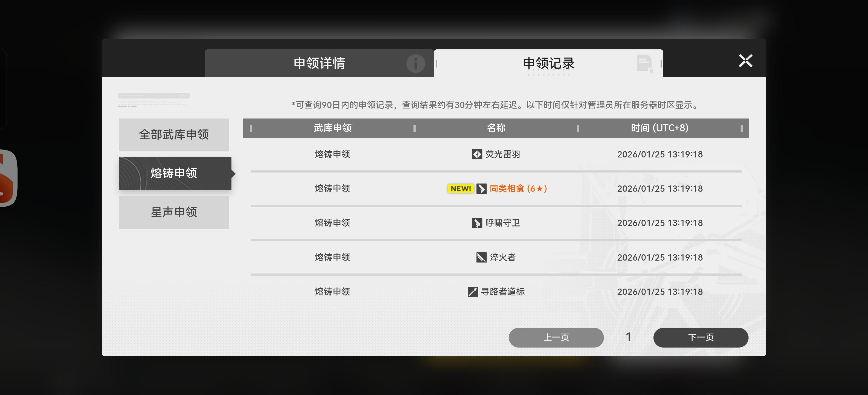Screen dimensions: 868x395
Task: Click the 同类相食 (6★) record name
Action: (x=518, y=188)
